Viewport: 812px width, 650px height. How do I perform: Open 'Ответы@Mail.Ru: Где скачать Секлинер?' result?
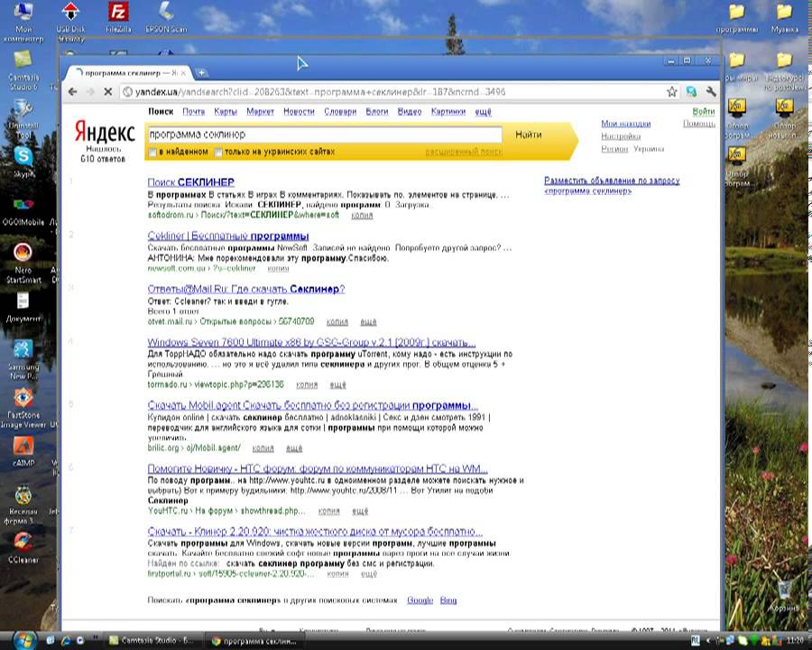click(x=246, y=289)
